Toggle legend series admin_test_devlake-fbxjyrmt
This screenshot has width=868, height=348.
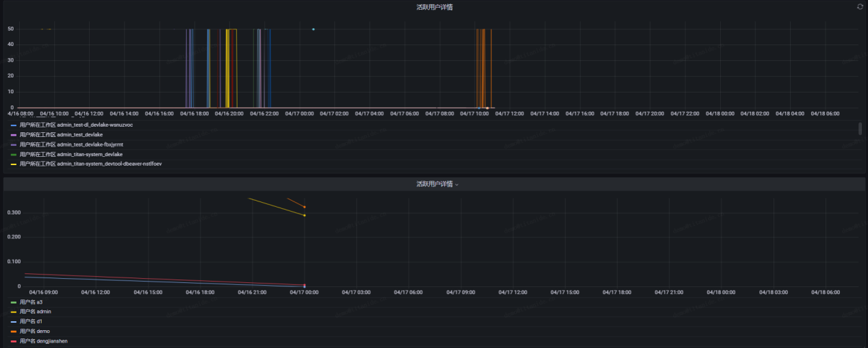click(x=71, y=145)
